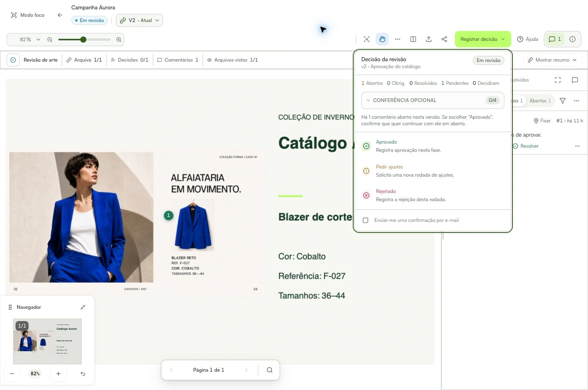
Task: Select the page 1/1 thumbnail in Navegador
Action: pos(47,341)
